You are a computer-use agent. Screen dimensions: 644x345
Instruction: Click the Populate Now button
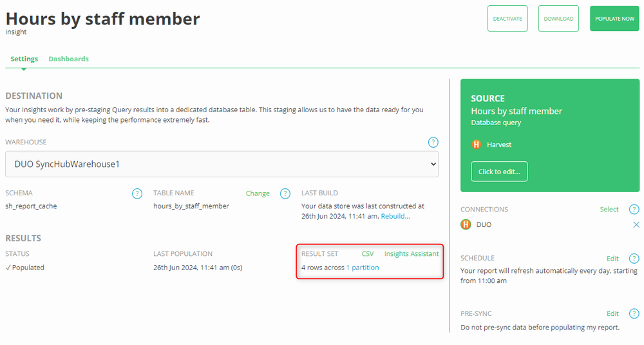[x=614, y=19]
